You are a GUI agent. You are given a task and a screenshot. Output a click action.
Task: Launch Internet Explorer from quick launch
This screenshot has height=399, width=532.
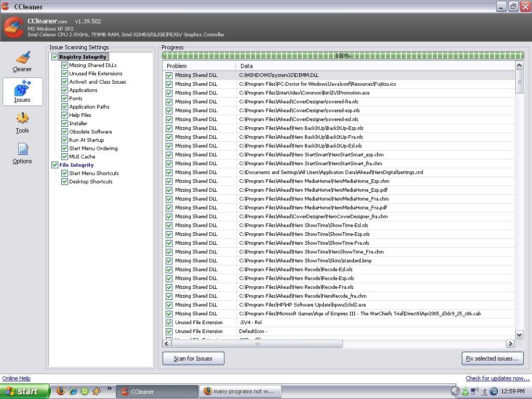(73, 391)
